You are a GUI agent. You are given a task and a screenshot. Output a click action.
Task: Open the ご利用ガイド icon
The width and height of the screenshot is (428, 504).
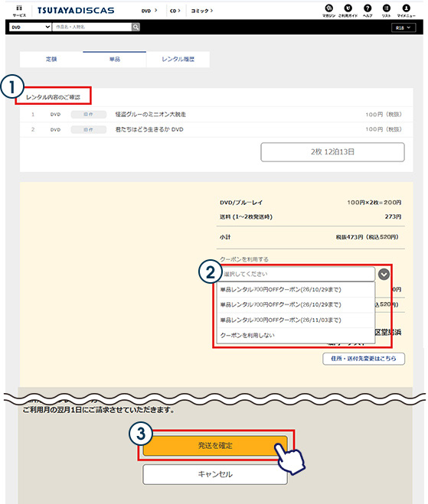point(348,11)
